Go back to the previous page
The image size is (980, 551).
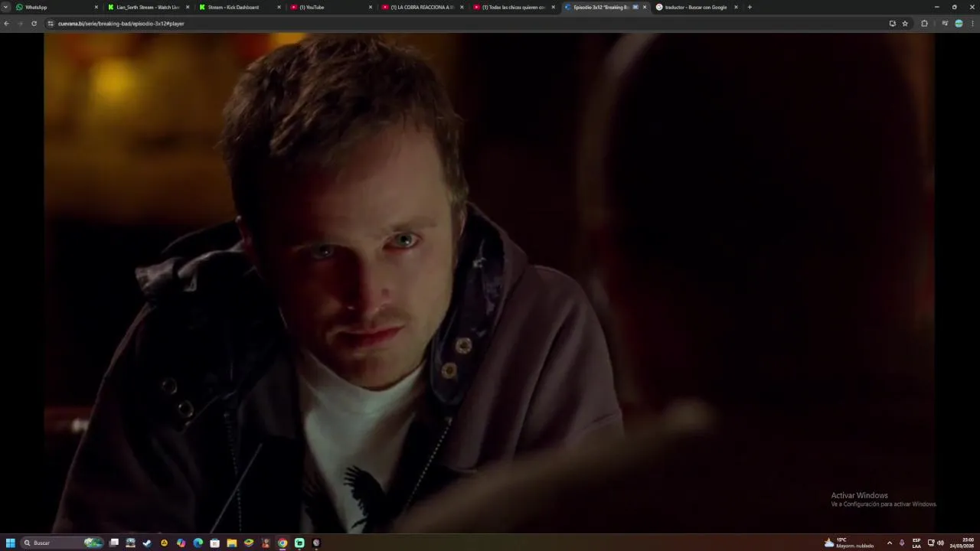(x=6, y=24)
